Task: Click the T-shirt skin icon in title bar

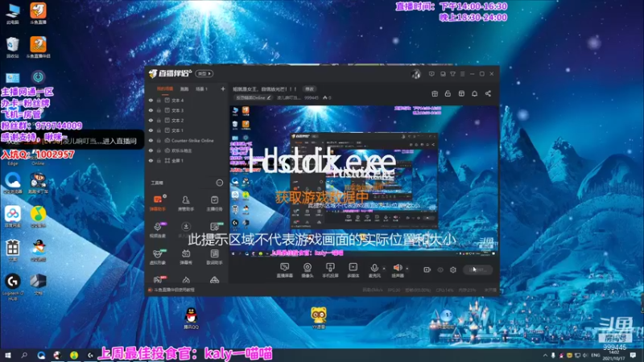Action: (x=452, y=74)
